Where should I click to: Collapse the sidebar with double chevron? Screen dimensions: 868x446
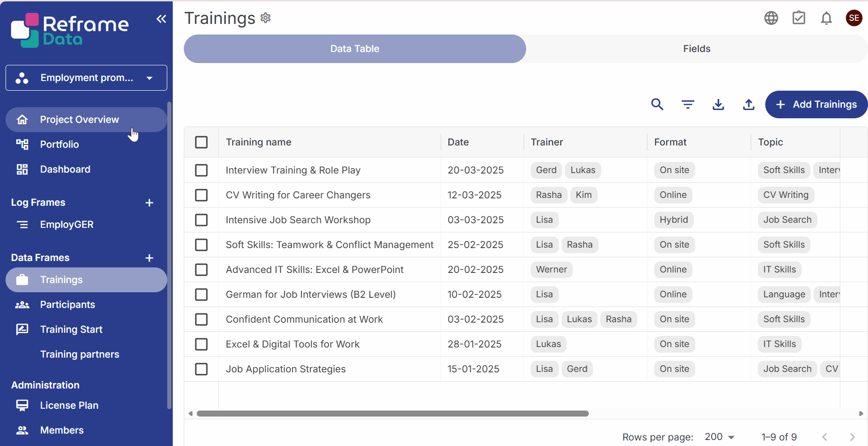(x=161, y=19)
